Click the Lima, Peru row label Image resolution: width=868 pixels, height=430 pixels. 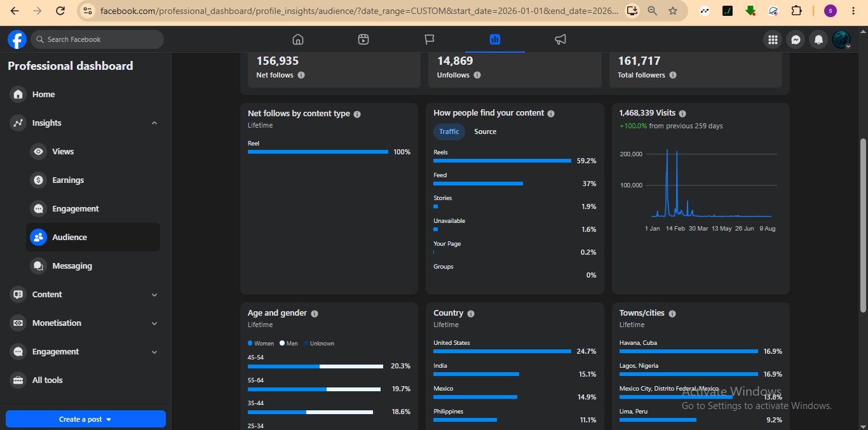tap(634, 412)
